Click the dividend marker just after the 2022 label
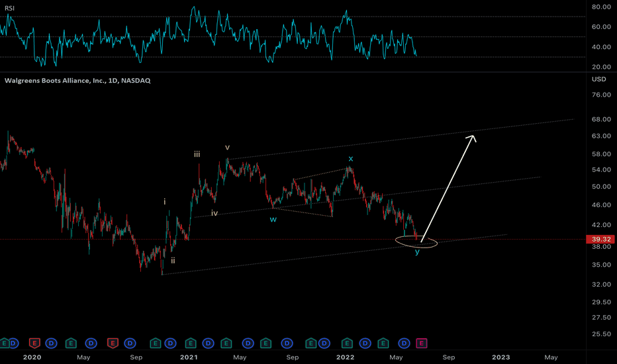 (365, 343)
